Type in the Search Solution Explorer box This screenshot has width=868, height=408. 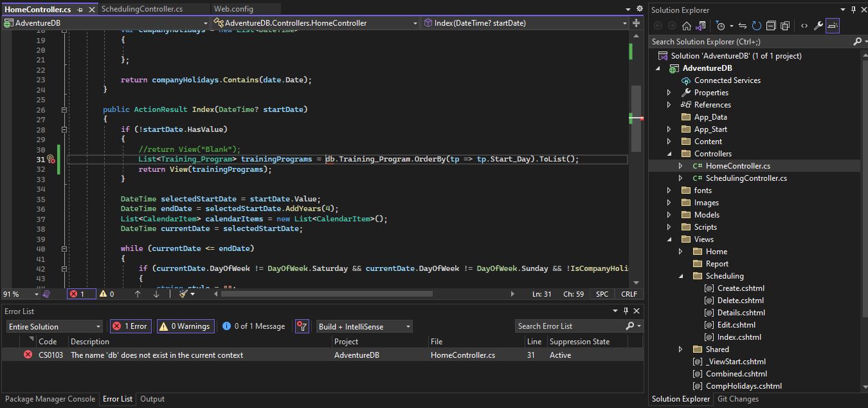[x=739, y=41]
